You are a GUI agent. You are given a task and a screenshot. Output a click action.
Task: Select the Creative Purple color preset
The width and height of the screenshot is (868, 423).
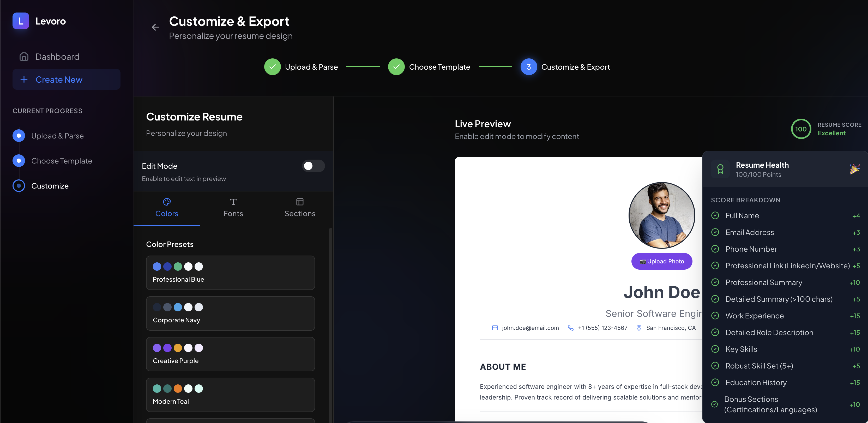coord(231,354)
